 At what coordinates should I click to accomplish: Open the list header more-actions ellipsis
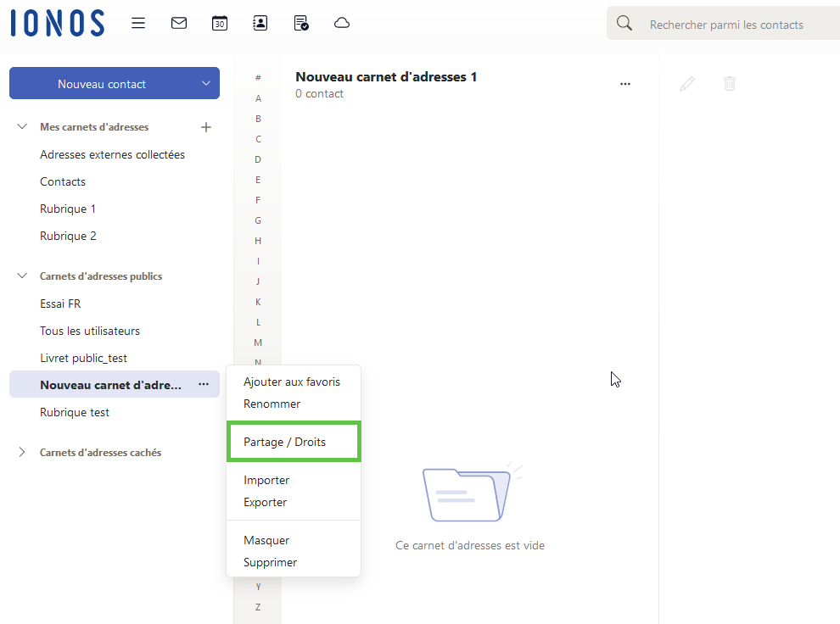pyautogui.click(x=625, y=84)
